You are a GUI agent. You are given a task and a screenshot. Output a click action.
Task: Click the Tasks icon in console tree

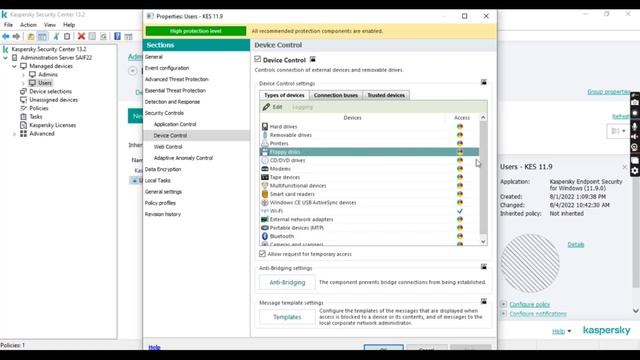pos(23,117)
